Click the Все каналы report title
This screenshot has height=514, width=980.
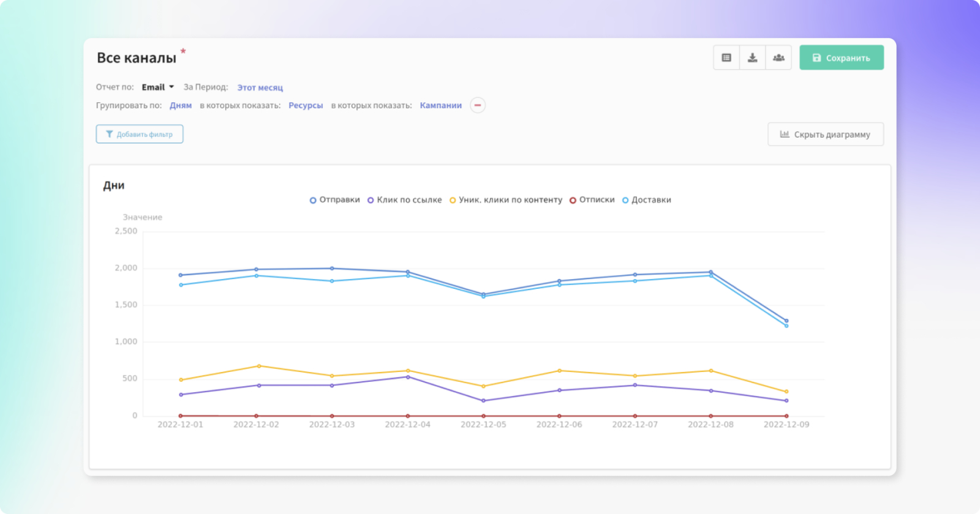[137, 58]
